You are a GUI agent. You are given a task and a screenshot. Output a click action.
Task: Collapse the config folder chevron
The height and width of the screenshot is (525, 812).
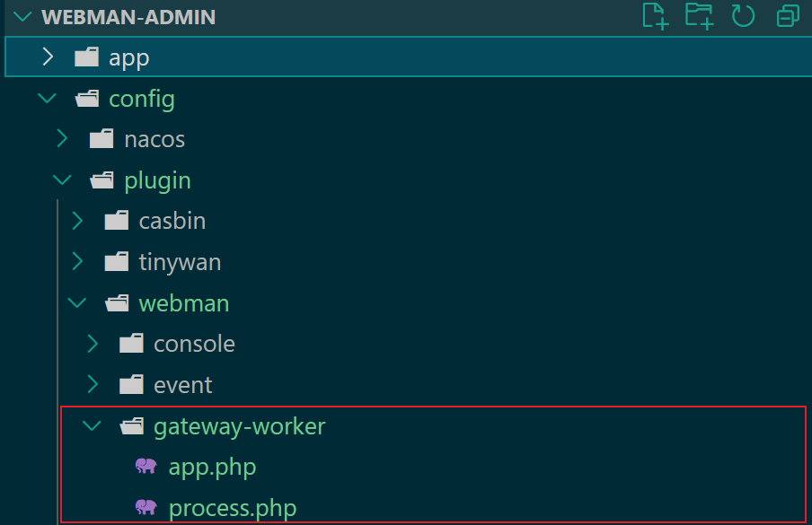coord(47,98)
